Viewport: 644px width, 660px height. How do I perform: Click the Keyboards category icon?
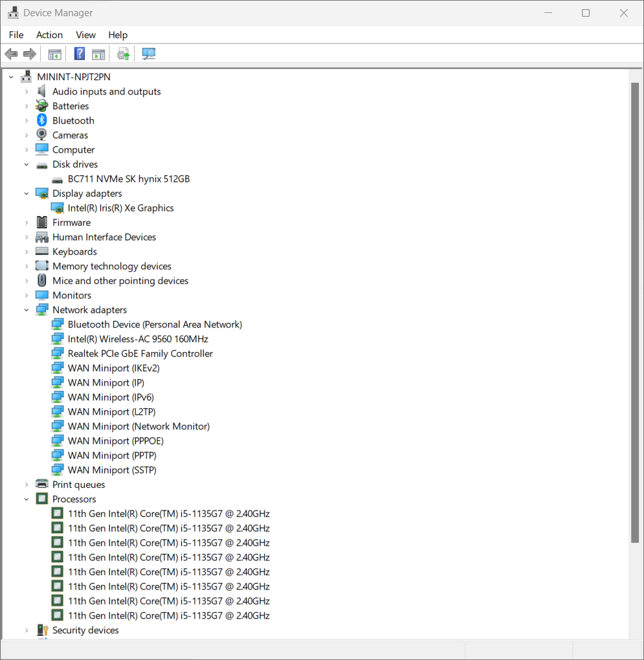(41, 251)
